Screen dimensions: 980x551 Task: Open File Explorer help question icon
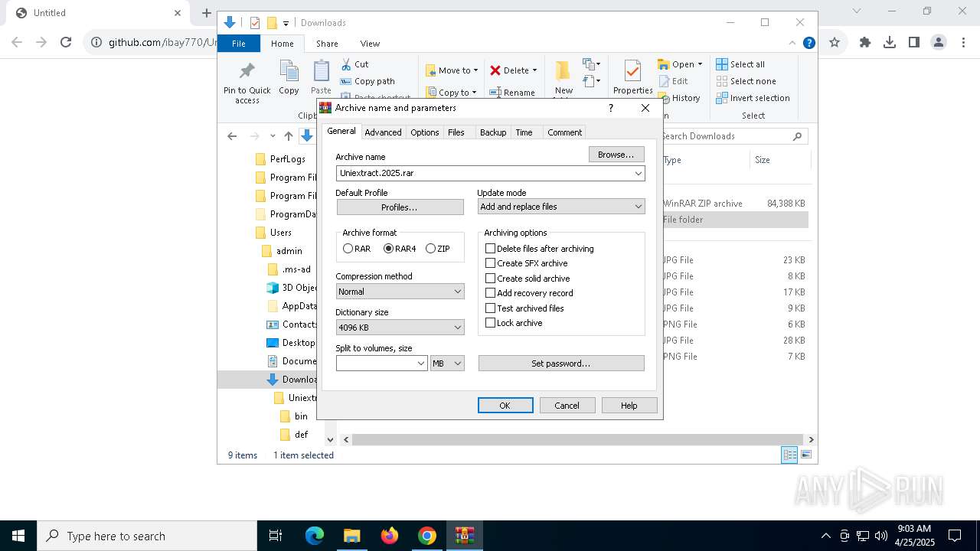tap(808, 43)
